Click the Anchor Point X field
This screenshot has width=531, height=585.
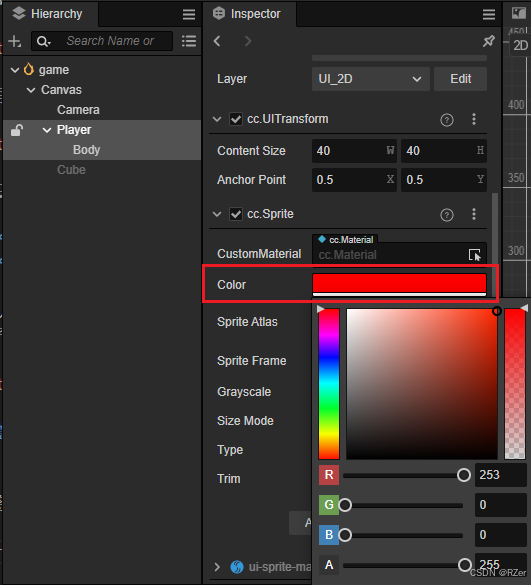point(354,180)
